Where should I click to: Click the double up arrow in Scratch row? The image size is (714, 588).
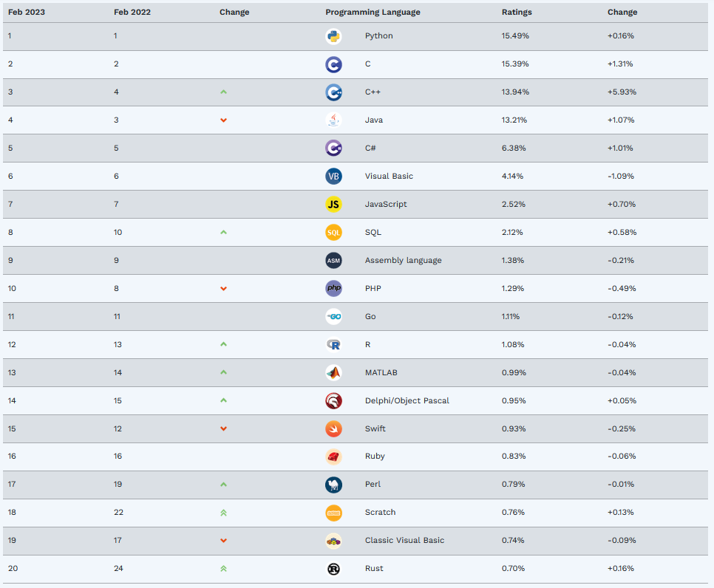click(x=223, y=513)
